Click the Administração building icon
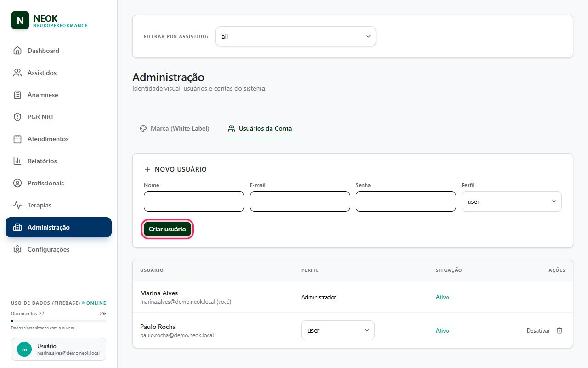588x368 pixels. pos(17,227)
